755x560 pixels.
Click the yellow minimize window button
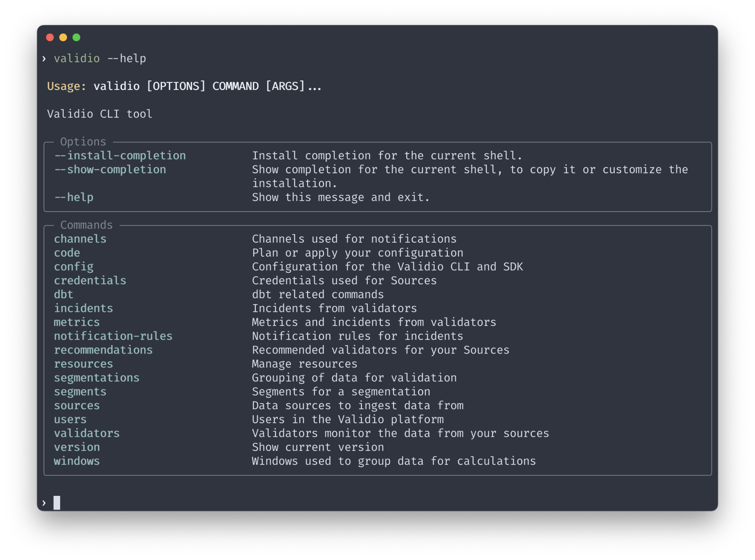[x=63, y=37]
